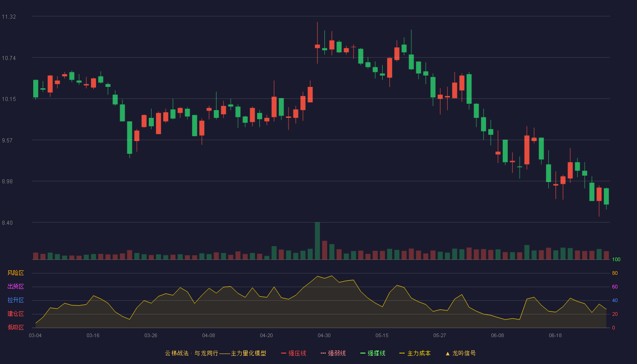Click the yellow triangle icon beside 龙吟信号
This screenshot has height=364, width=637.
click(x=447, y=353)
